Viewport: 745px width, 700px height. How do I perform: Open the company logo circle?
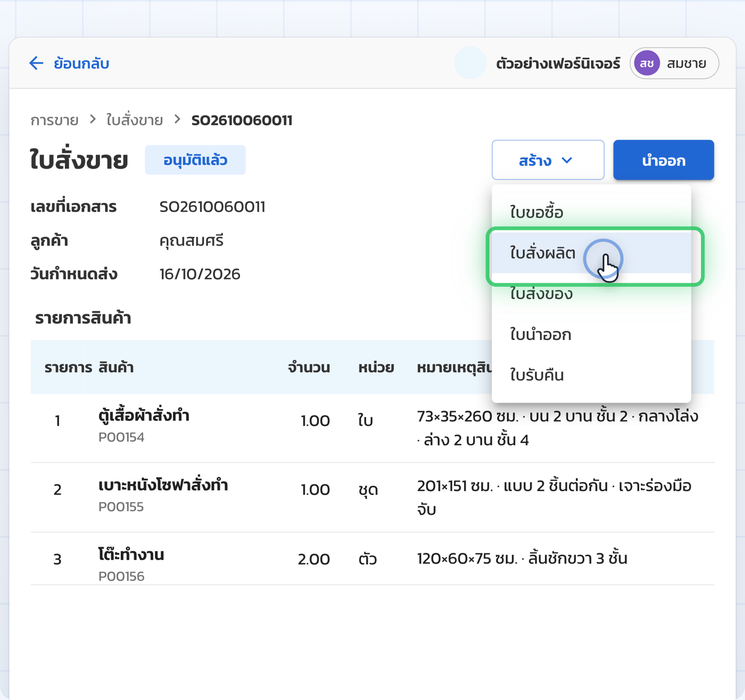(x=470, y=63)
